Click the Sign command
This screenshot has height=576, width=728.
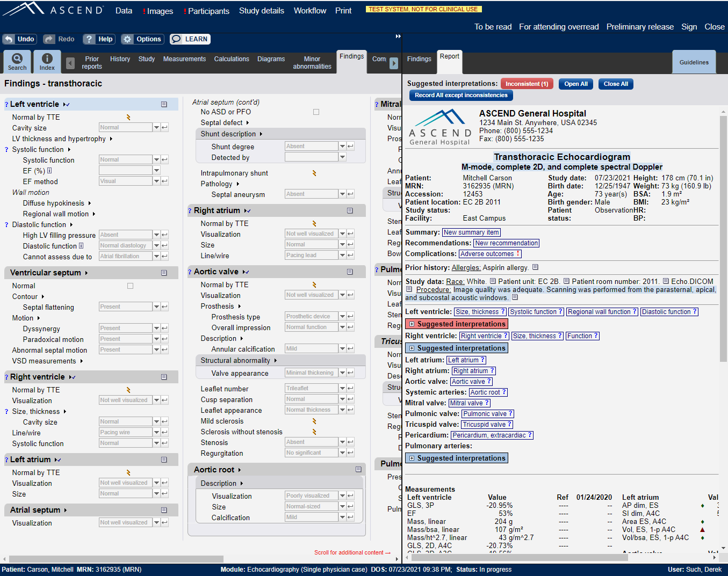[x=689, y=27]
